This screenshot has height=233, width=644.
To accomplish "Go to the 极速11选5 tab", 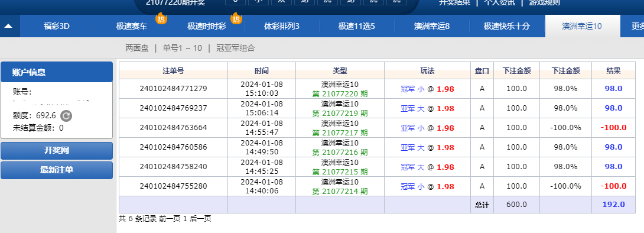I will [x=357, y=26].
